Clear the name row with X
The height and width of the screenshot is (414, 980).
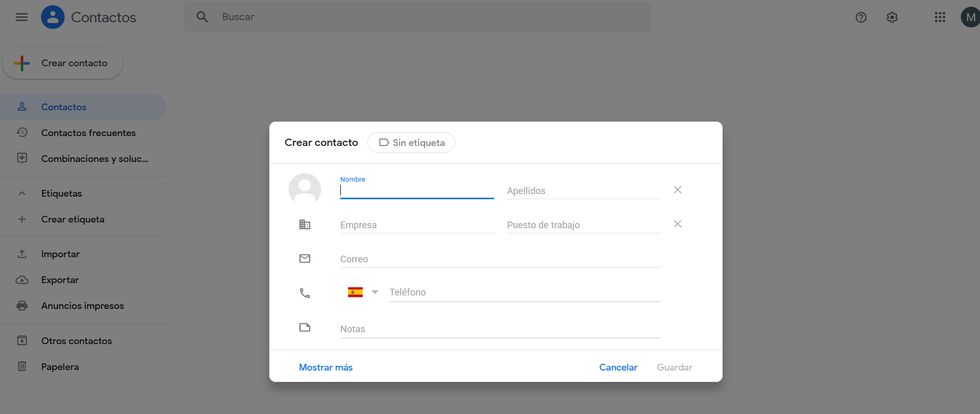pos(678,190)
